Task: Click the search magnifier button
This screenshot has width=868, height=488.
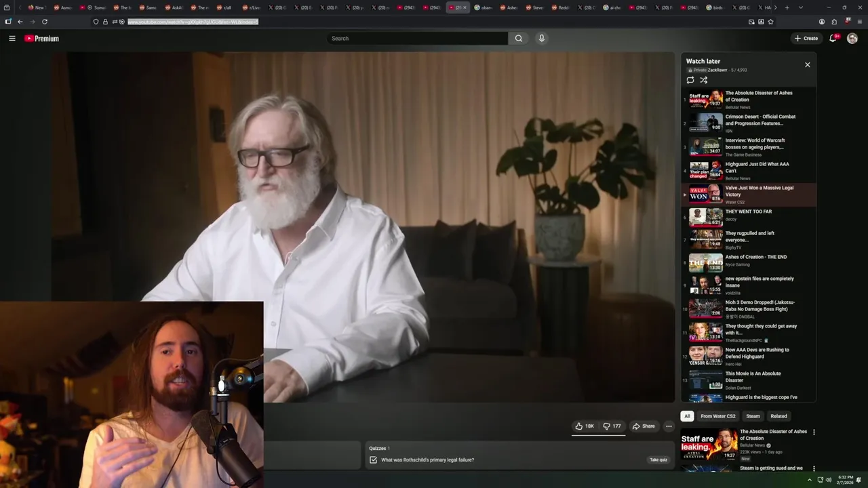Action: pos(519,39)
